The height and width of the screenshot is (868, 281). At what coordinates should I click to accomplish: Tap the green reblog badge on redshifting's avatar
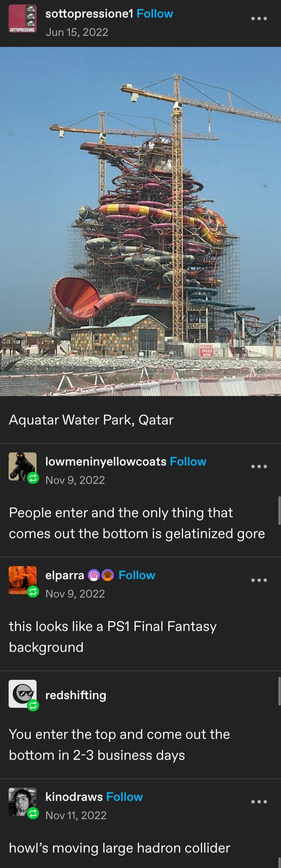[x=33, y=705]
